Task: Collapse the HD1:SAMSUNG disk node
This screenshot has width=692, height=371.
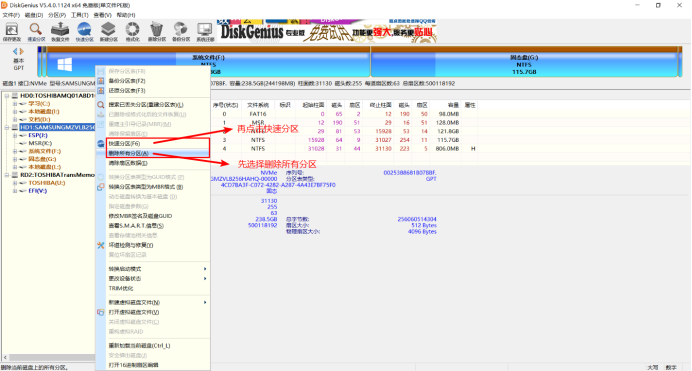Action: pos(7,127)
